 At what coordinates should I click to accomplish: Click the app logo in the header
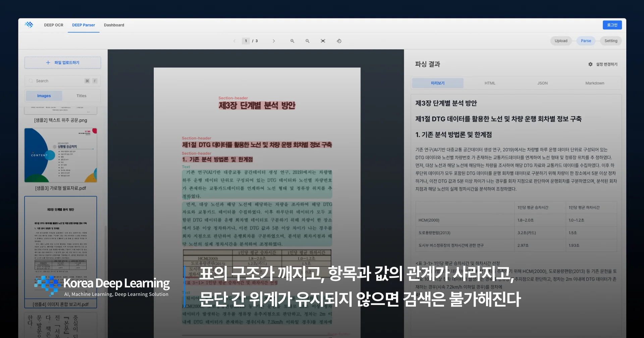click(x=29, y=25)
